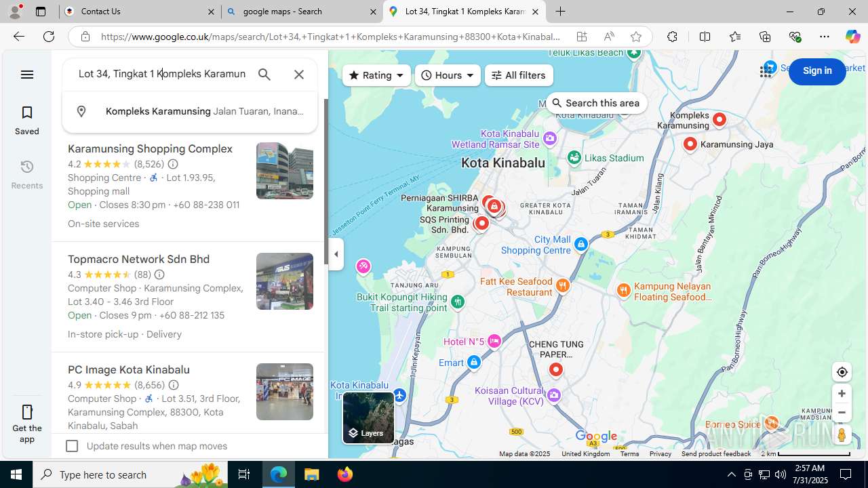The height and width of the screenshot is (488, 868).
Task: Open the Windows Start menu
Action: click(x=16, y=474)
